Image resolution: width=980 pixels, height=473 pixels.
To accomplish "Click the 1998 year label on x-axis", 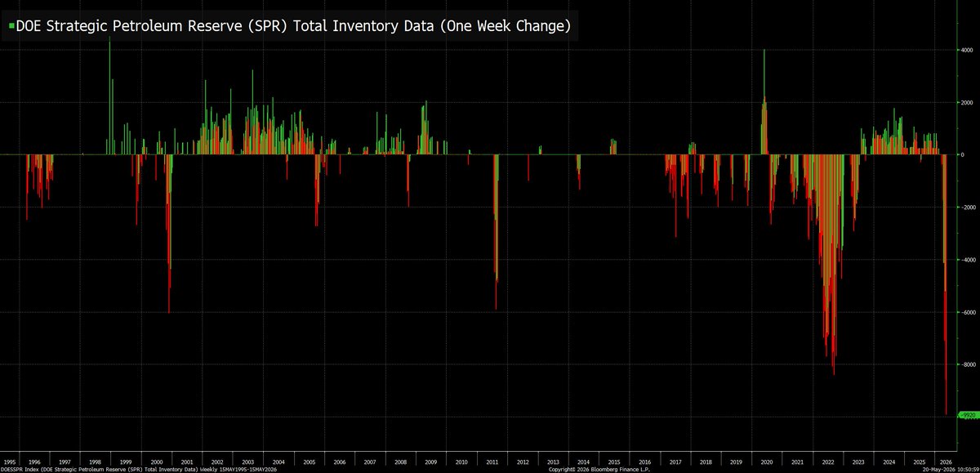I will pyautogui.click(x=96, y=462).
